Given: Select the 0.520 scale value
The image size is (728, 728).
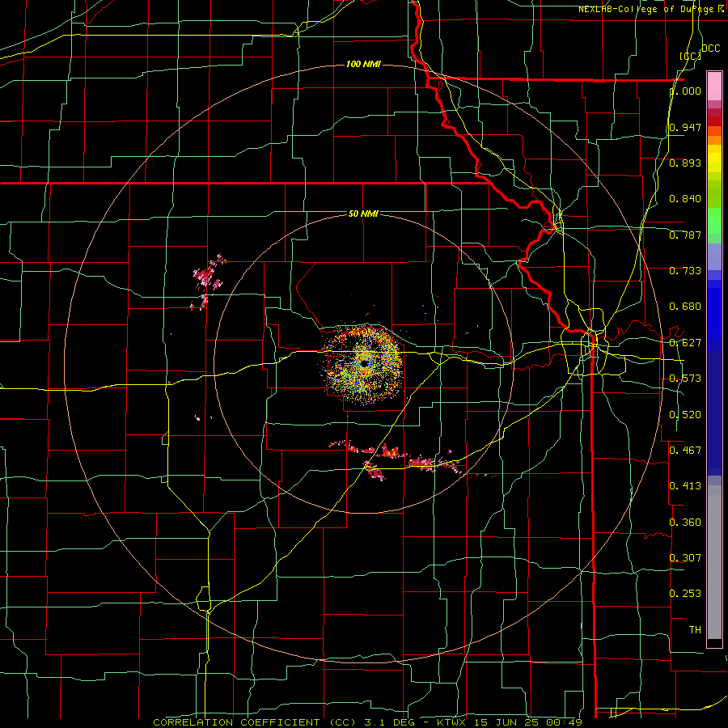Looking at the screenshot, I should 685,415.
